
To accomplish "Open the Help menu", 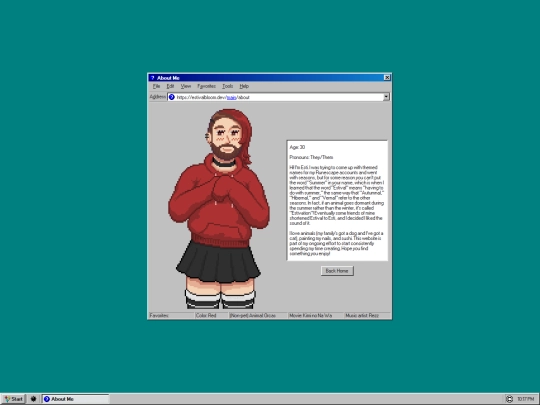I will pyautogui.click(x=244, y=86).
